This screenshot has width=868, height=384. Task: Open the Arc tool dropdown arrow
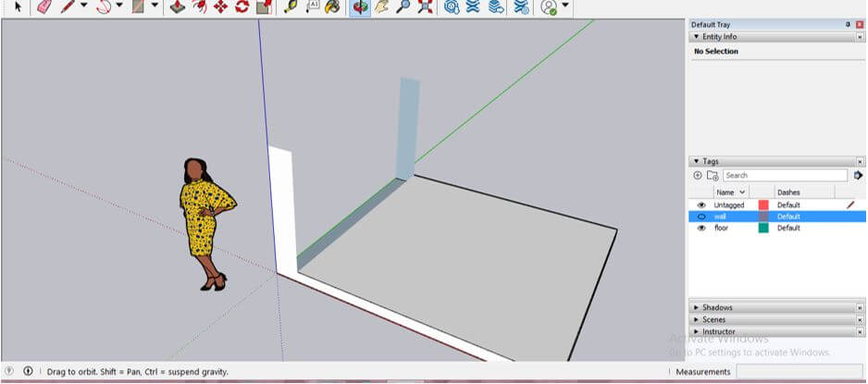pos(119,6)
